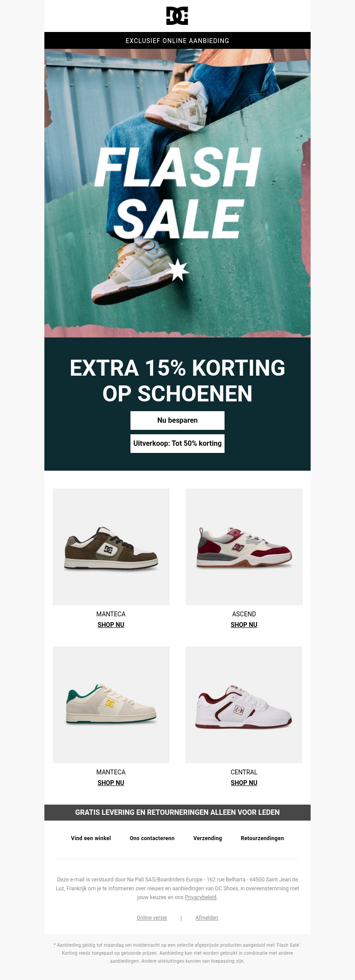355x980 pixels.
Task: Open the Retourzendingen footer link
Action: click(x=262, y=838)
